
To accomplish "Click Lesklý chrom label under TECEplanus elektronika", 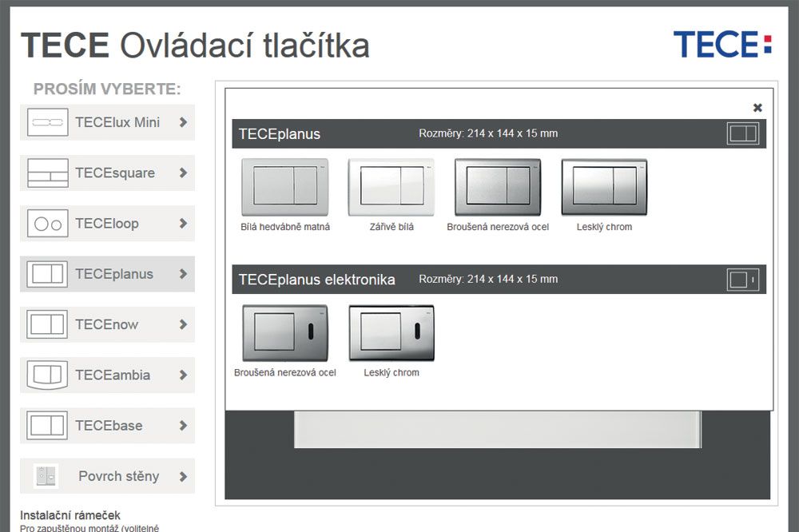I will [392, 372].
